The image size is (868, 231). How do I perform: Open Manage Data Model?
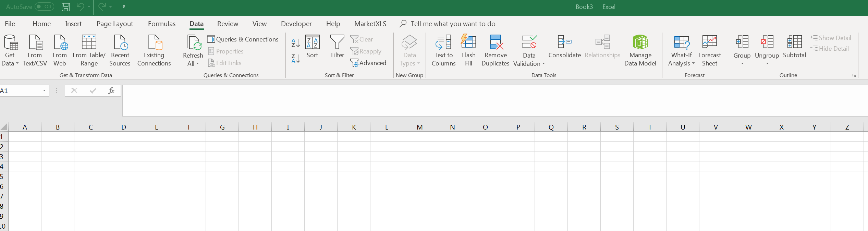(640, 50)
